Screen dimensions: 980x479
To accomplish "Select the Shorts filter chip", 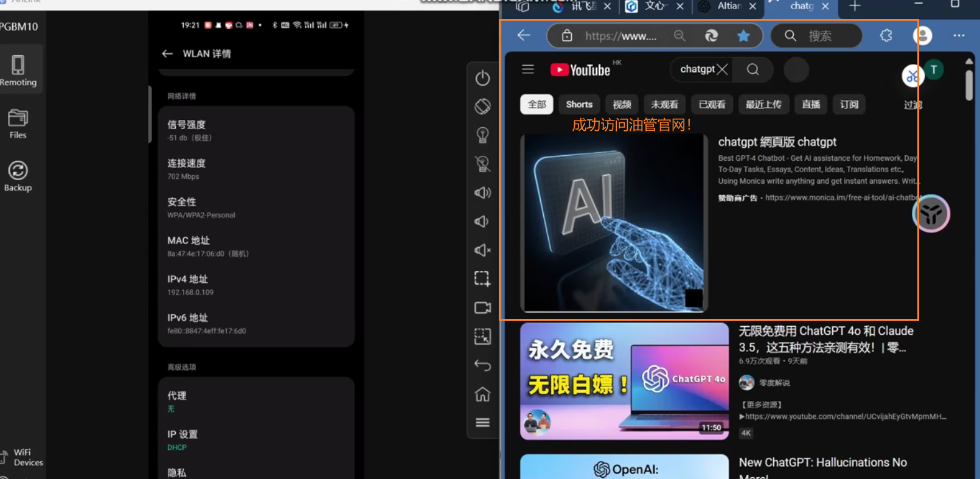I will click(579, 104).
